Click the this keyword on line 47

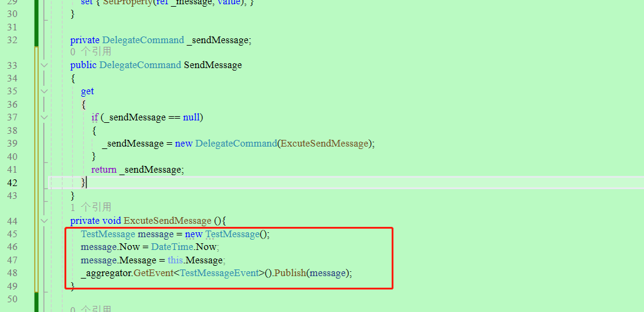[175, 260]
